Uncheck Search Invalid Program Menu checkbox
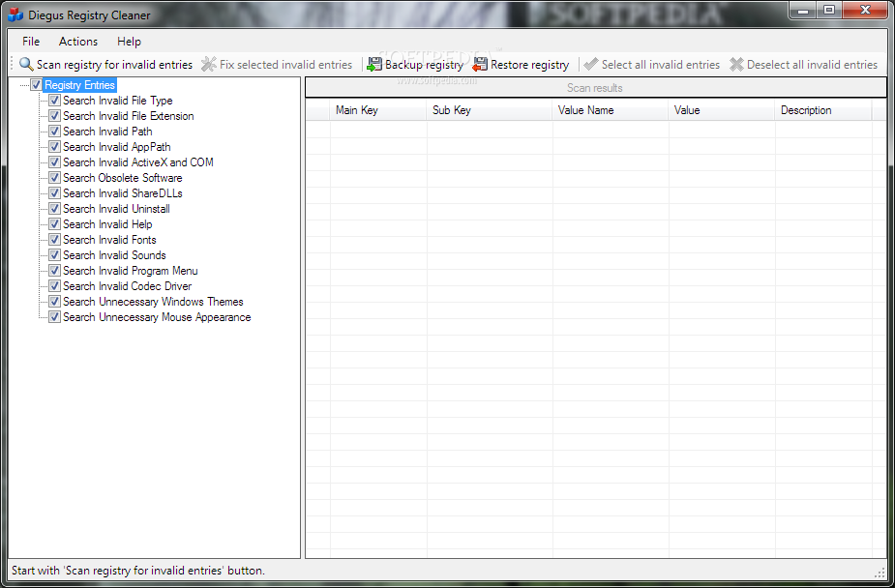The image size is (895, 588). [x=54, y=271]
